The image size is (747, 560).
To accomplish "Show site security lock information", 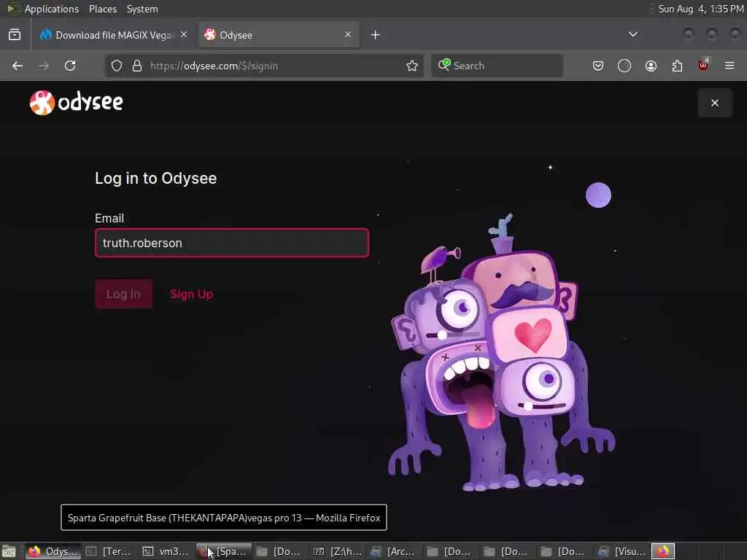I will coord(137,66).
